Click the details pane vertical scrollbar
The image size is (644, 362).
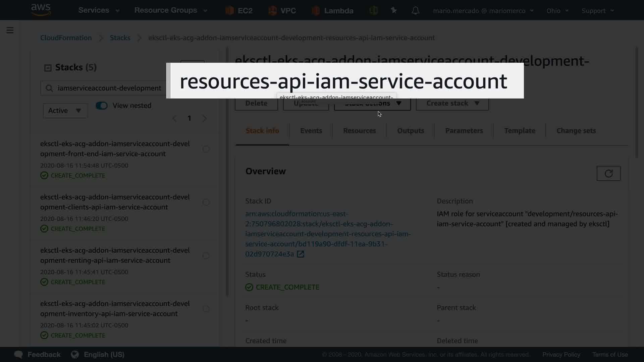[636, 102]
